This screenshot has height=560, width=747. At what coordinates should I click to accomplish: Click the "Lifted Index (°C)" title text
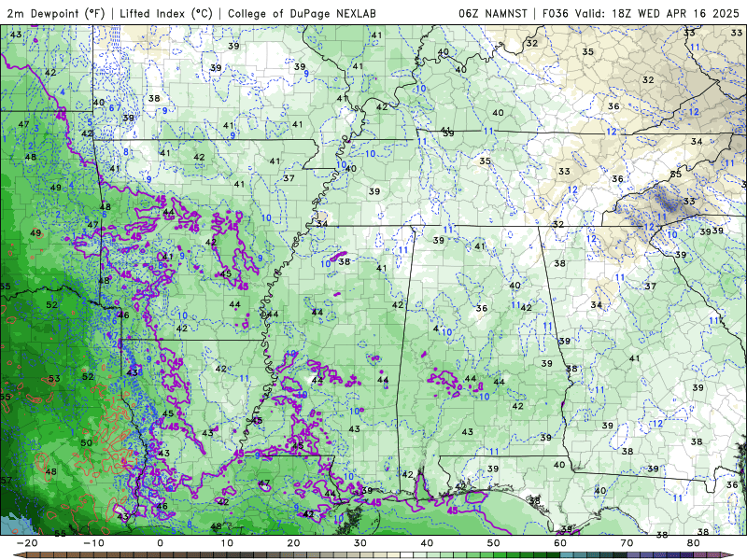166,13
